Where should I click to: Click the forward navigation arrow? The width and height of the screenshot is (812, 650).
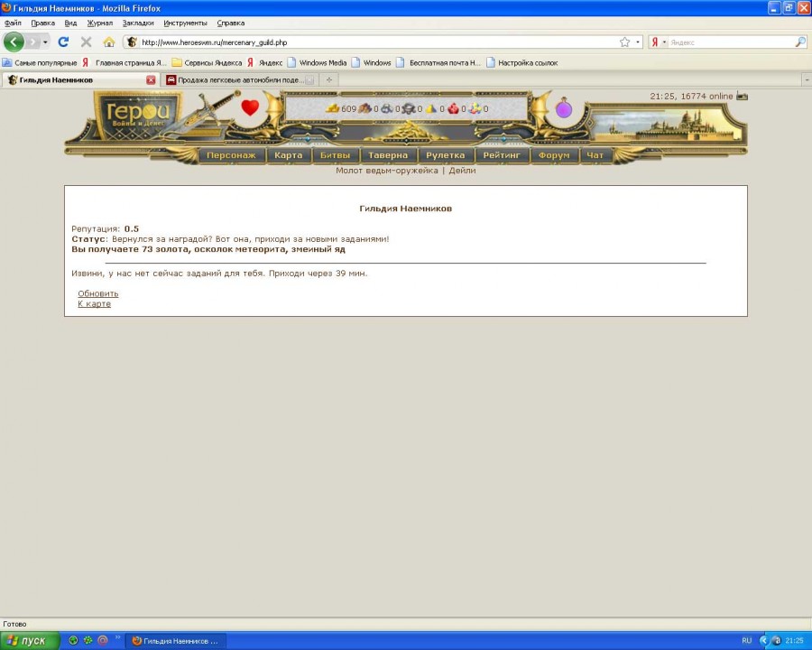pyautogui.click(x=32, y=42)
